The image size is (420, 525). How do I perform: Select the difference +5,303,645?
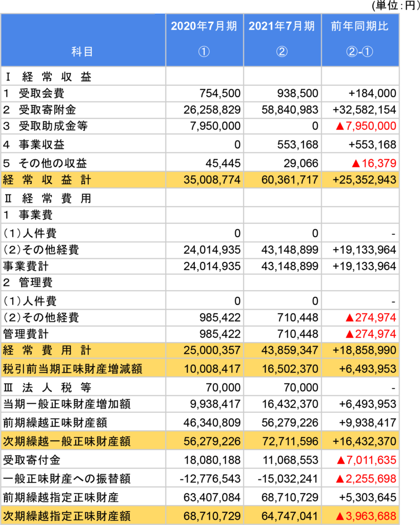coord(368,497)
